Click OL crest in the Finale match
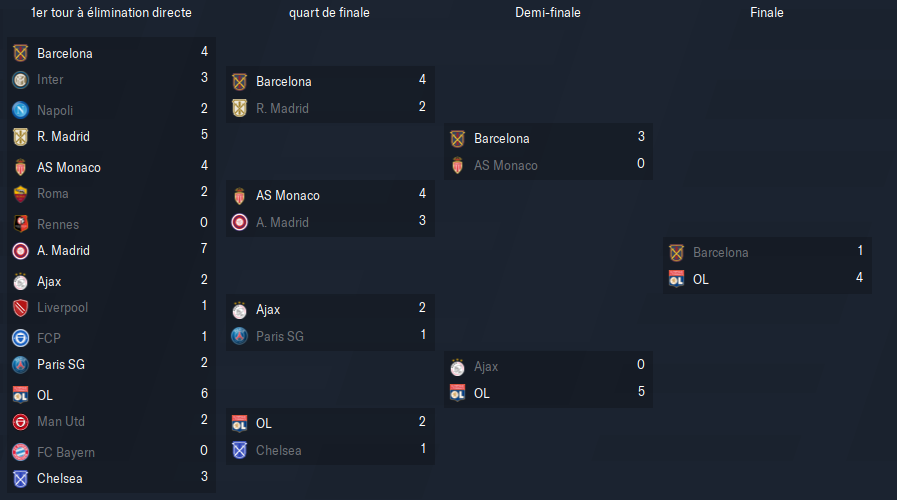This screenshot has height=500, width=897. [x=677, y=279]
